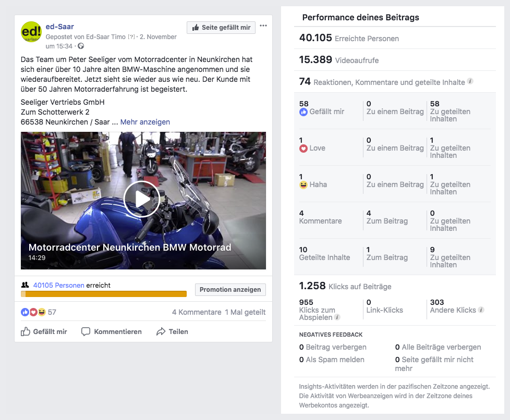
Task: Click the '2. November um 15:34' timestamp
Action: pos(111,41)
